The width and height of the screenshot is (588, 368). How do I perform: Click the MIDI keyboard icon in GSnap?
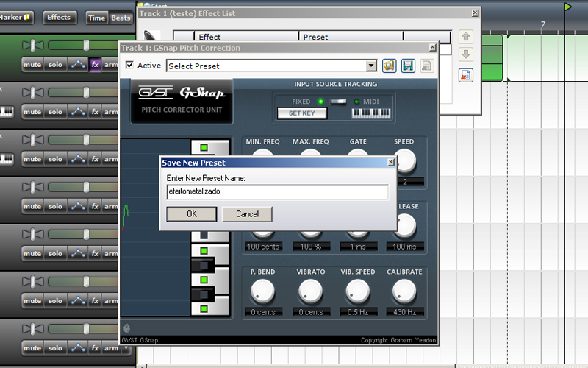click(371, 113)
